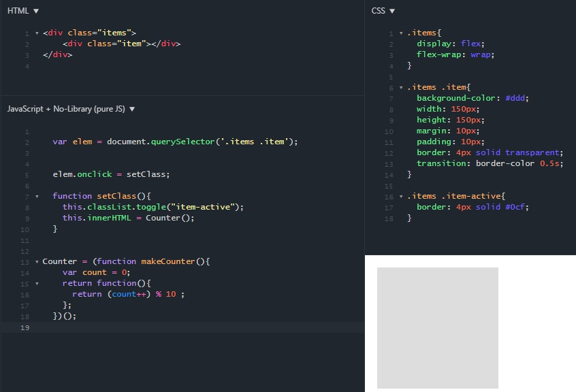Click 'this.innerHTML = Counter();' line

[x=128, y=218]
